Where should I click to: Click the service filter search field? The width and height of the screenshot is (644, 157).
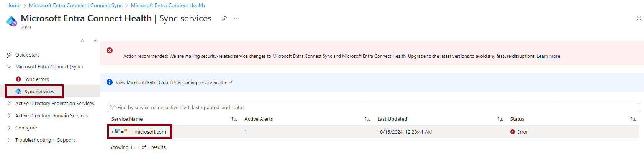point(373,107)
